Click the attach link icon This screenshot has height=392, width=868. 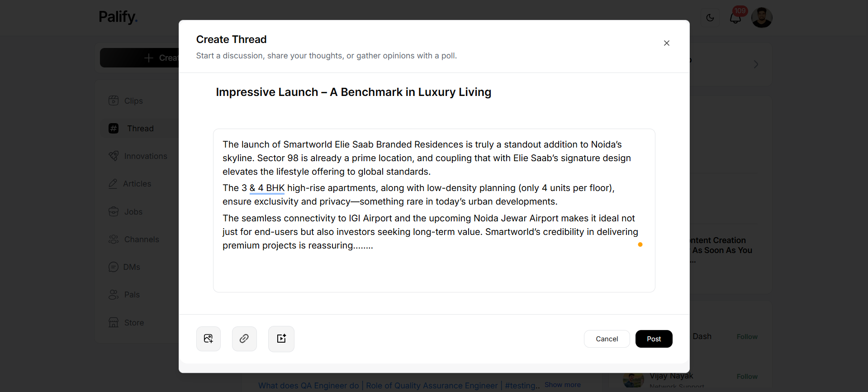(244, 339)
